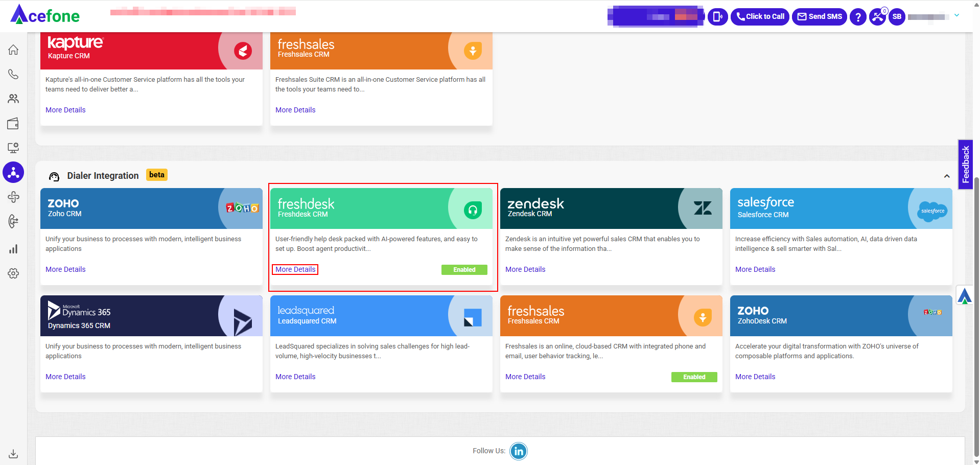The height and width of the screenshot is (465, 980).
Task: Click the Salesforce description text
Action: [x=826, y=244]
